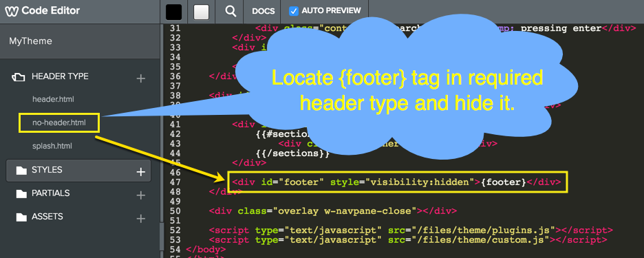This screenshot has height=258, width=644.
Task: Click the STYLES folder icon
Action: [x=21, y=170]
